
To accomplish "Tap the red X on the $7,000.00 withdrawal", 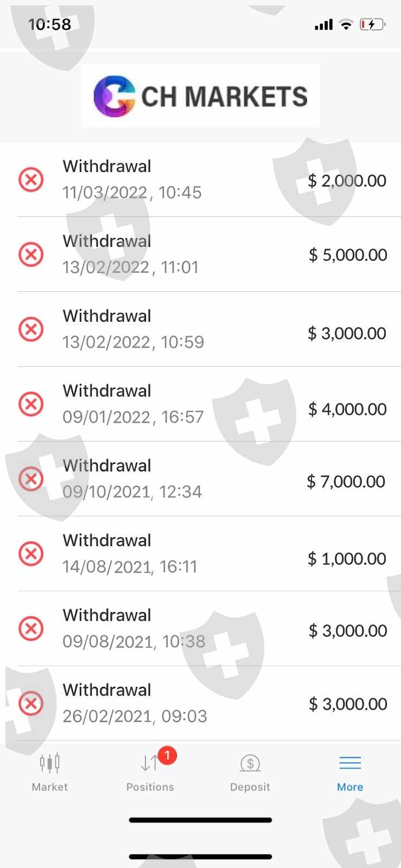I will coord(31,479).
